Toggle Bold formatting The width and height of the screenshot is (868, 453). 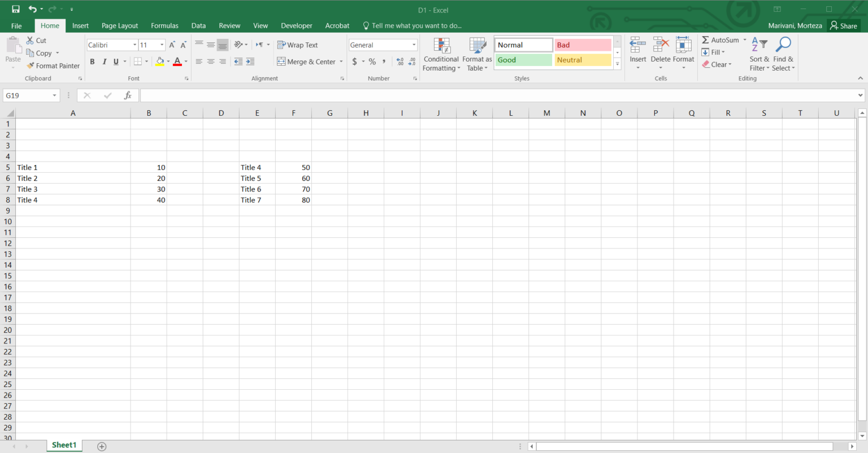coord(92,62)
